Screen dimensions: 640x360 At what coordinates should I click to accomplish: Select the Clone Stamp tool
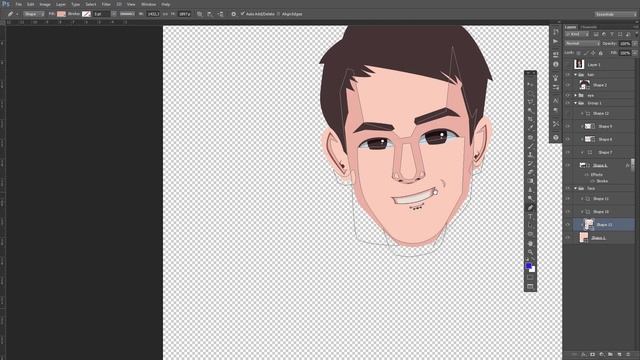(x=530, y=155)
